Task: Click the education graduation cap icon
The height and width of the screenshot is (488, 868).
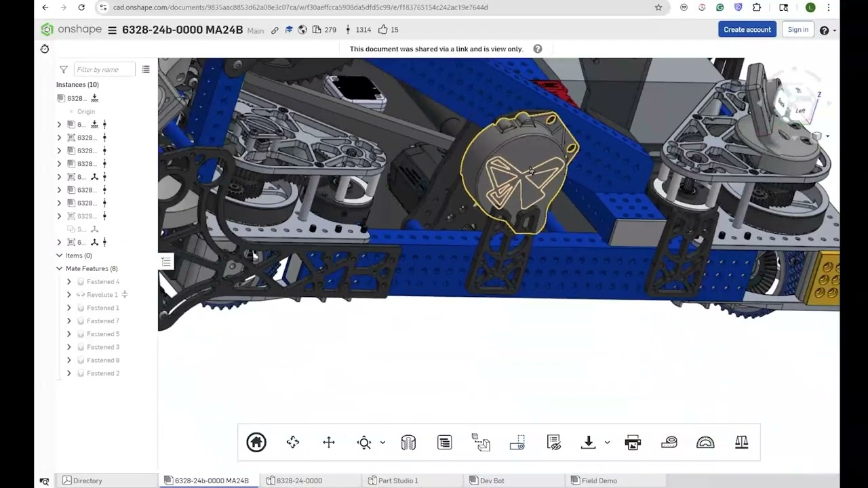Action: (x=289, y=30)
